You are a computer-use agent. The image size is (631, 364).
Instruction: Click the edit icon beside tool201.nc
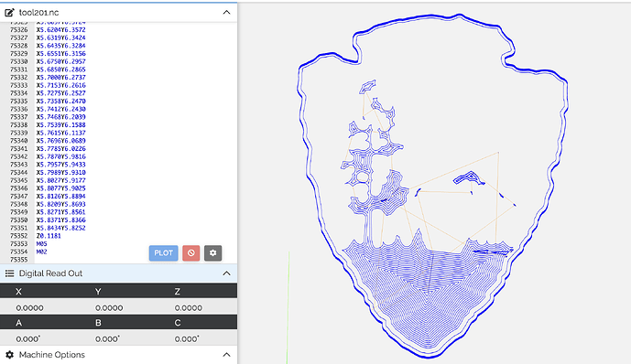pyautogui.click(x=10, y=13)
